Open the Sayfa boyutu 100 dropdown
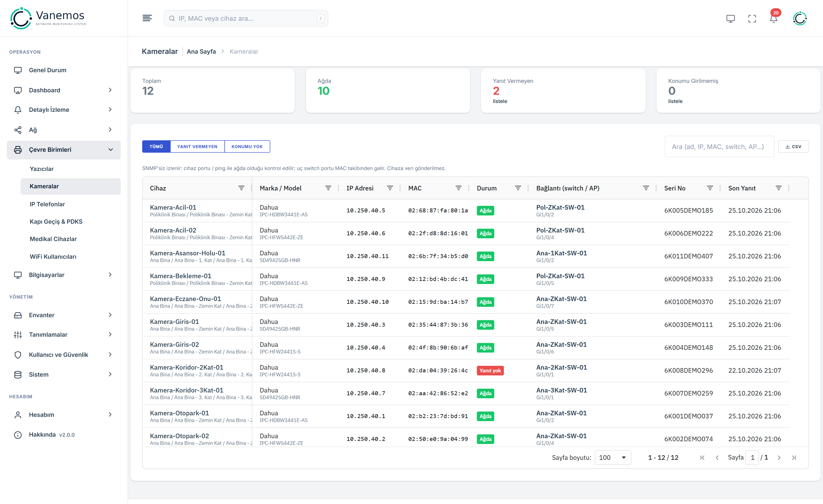Screen dimensions: 823x504 click(x=613, y=458)
